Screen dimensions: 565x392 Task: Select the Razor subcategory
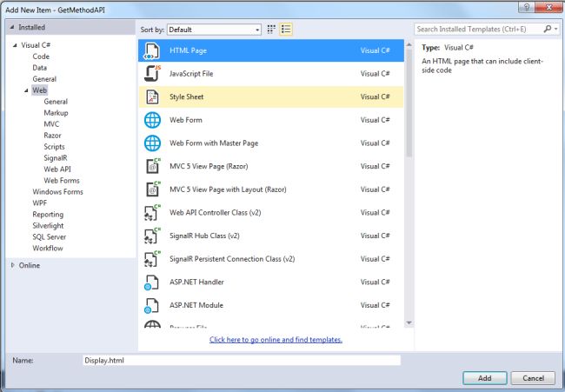pyautogui.click(x=53, y=136)
